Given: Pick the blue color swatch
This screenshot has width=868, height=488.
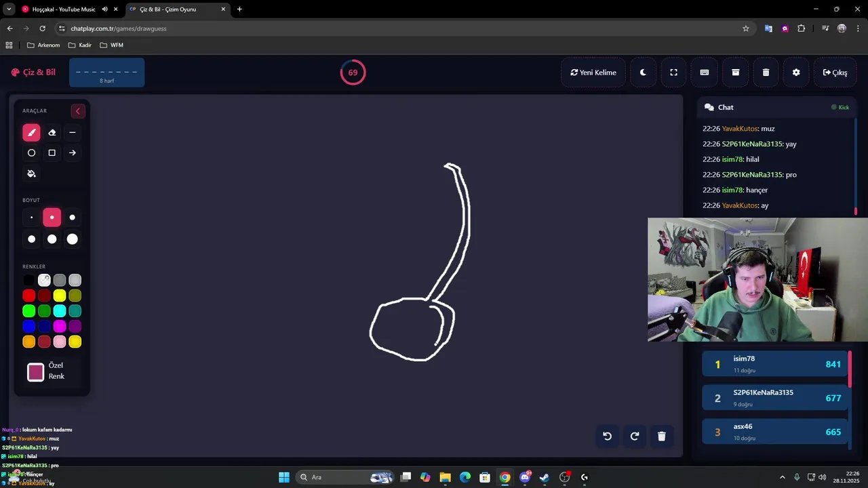Looking at the screenshot, I should pyautogui.click(x=28, y=327).
